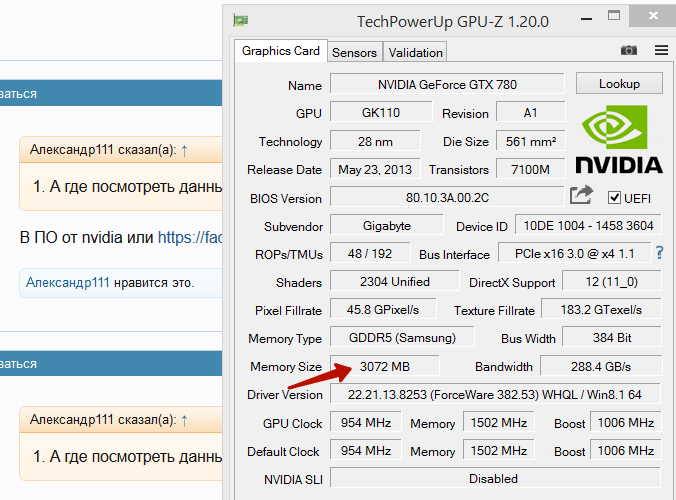The image size is (676, 500).
Task: Click the "Release Date" label
Action: (x=285, y=170)
